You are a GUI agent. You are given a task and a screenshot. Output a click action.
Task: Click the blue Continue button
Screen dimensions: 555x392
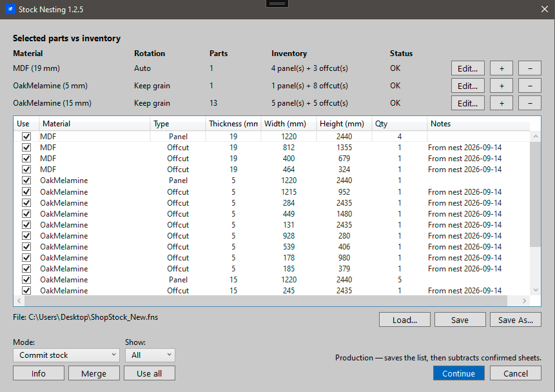459,373
